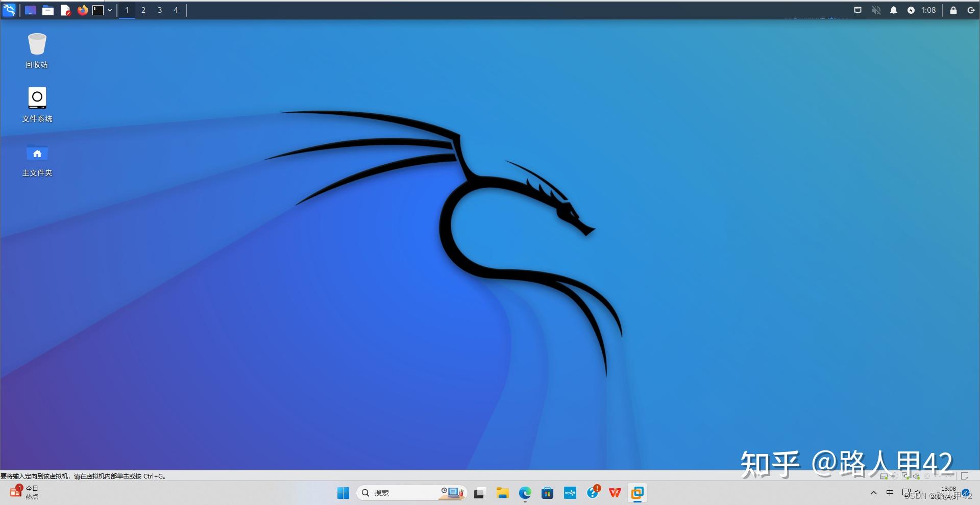
Task: Unmute audio via the muted speaker icon
Action: pos(876,10)
